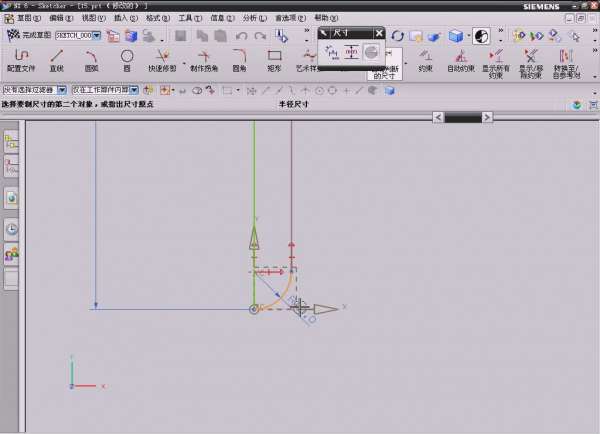
Task: Click the Auto Constrain (自动约束) icon
Action: point(459,59)
